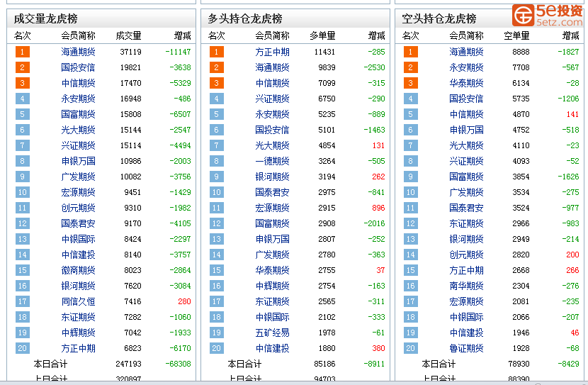Select 方正中期 in 空头持仓龙虎榜 table
The height and width of the screenshot is (385, 588).
coord(466,270)
